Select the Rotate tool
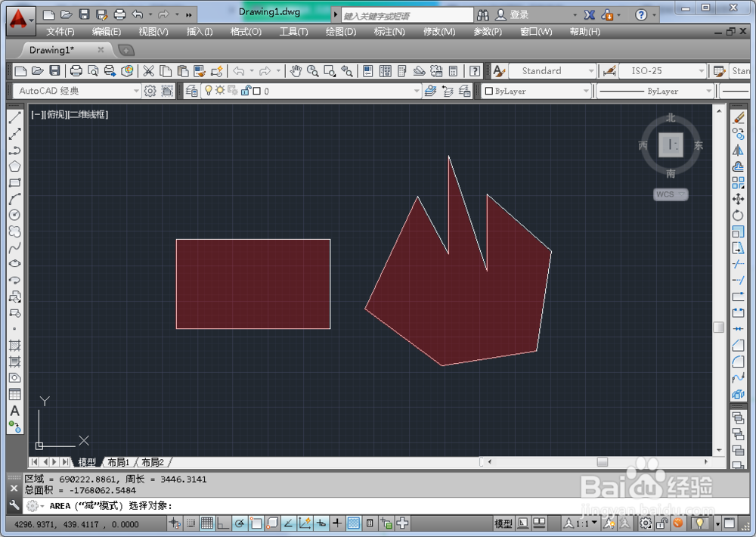Image resolution: width=756 pixels, height=537 pixels. click(738, 216)
